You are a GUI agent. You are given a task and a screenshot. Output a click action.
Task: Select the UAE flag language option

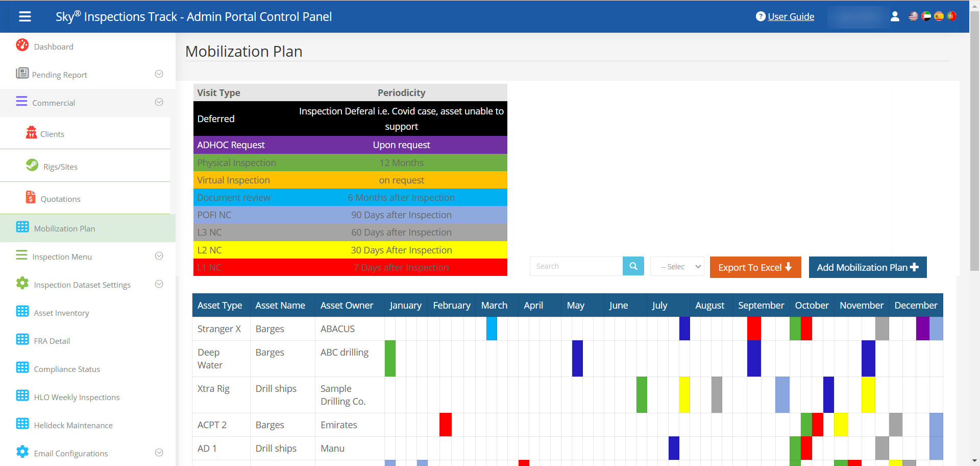coord(926,16)
